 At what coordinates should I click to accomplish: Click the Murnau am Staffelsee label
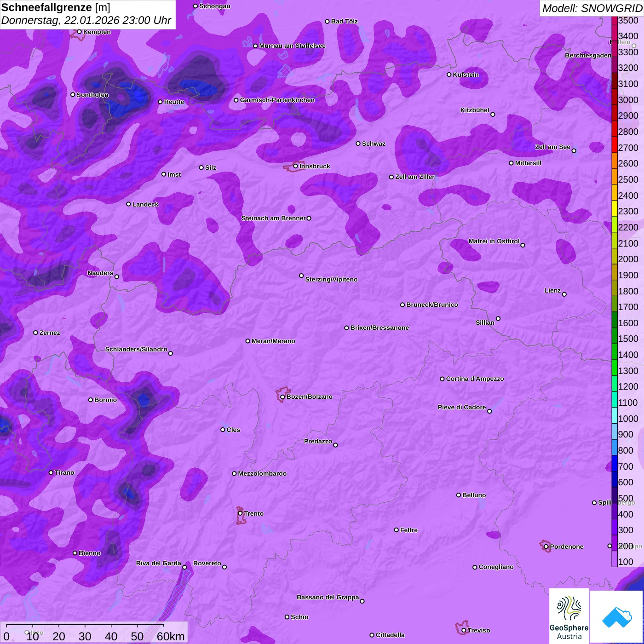[x=292, y=46]
